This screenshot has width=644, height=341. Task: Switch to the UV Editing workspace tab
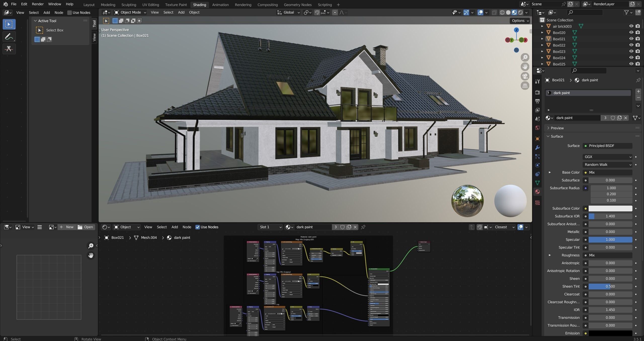[150, 5]
